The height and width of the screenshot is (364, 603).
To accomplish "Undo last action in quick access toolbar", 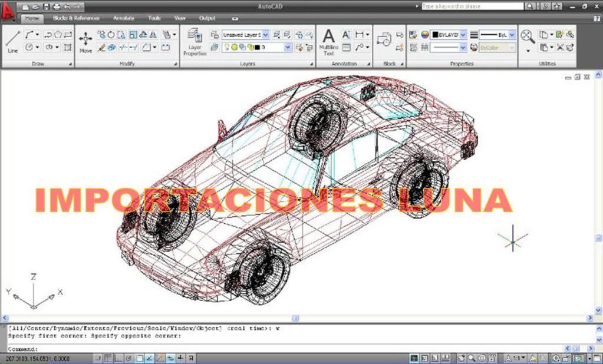I will [67, 6].
